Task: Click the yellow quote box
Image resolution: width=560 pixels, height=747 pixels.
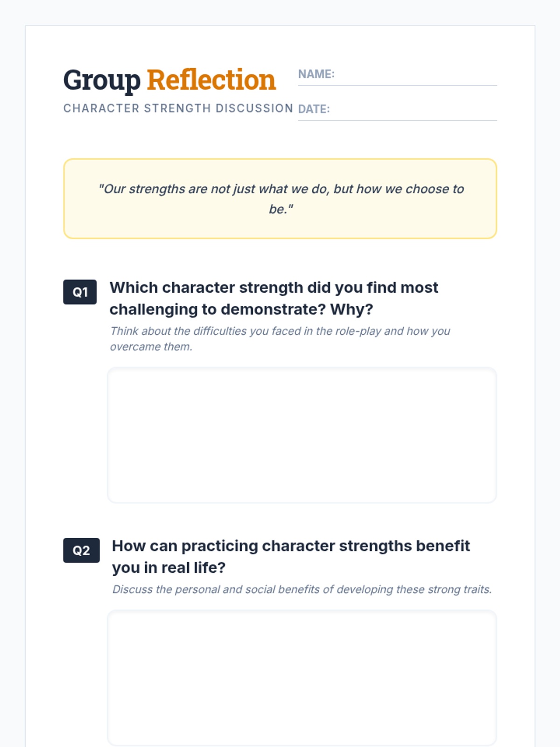Action: pos(280,199)
